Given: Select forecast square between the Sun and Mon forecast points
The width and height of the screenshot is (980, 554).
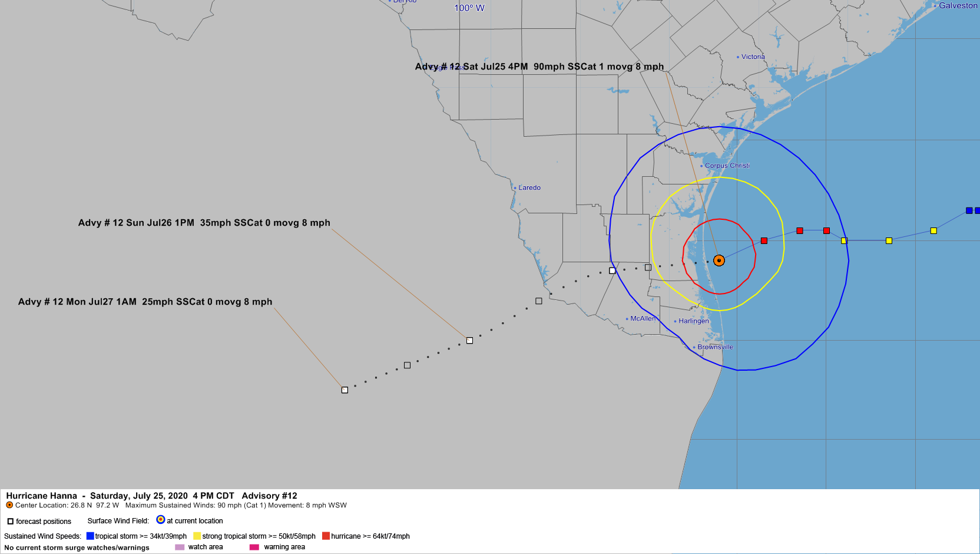Looking at the screenshot, I should (407, 365).
